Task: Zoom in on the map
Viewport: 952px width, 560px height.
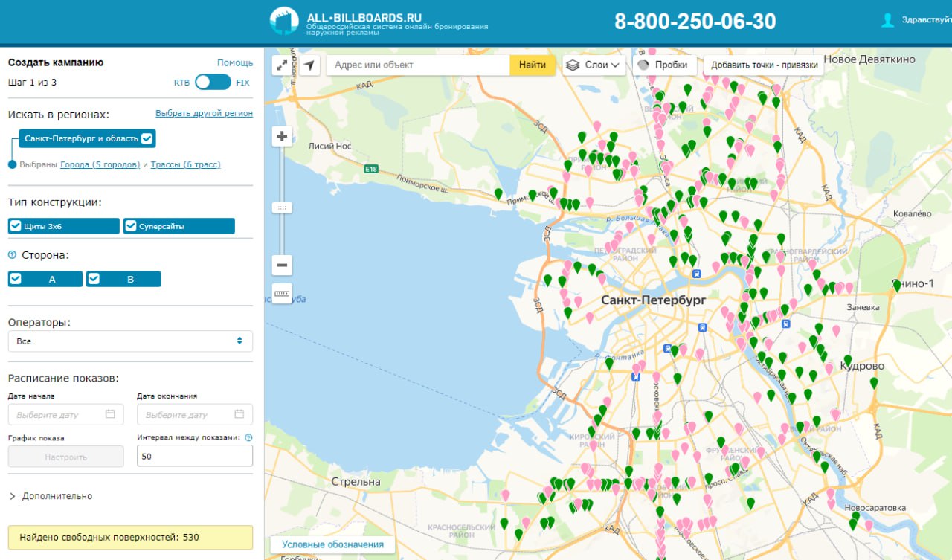Action: 282,136
